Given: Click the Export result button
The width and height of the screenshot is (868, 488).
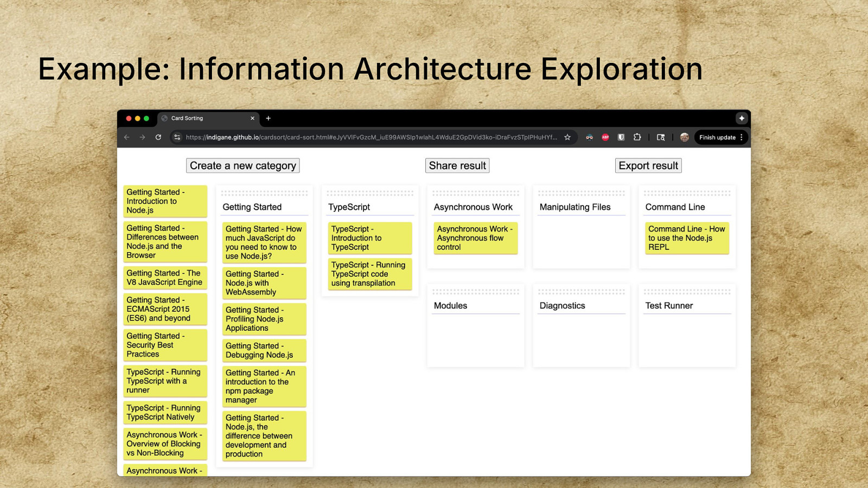Looking at the screenshot, I should 648,165.
